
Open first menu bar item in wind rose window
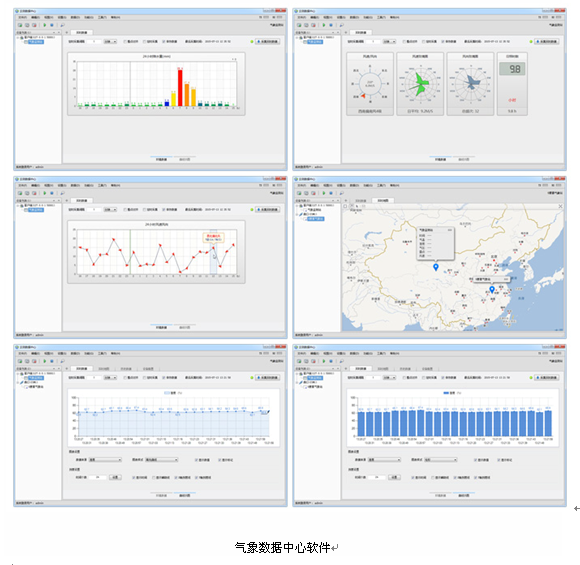tap(302, 17)
